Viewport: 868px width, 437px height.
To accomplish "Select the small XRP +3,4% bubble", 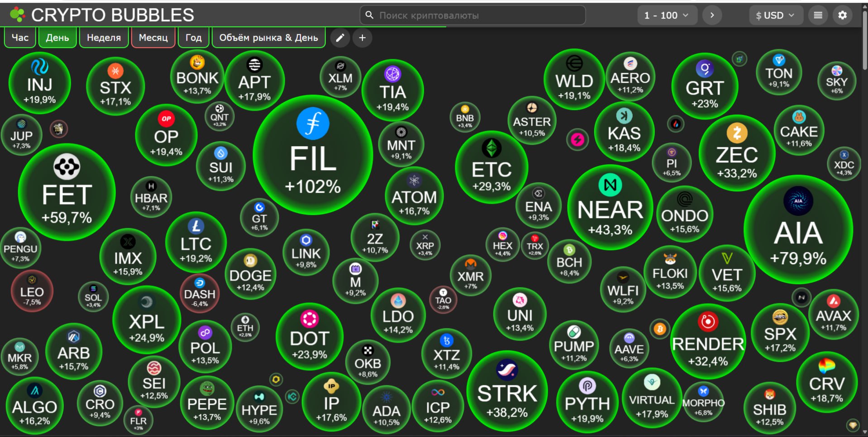I will click(x=425, y=245).
